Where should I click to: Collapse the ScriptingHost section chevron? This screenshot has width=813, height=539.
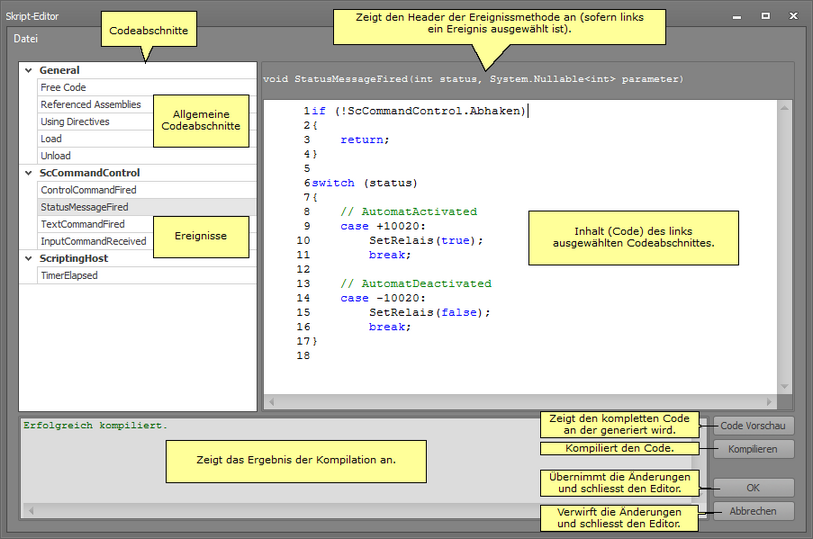[29, 259]
